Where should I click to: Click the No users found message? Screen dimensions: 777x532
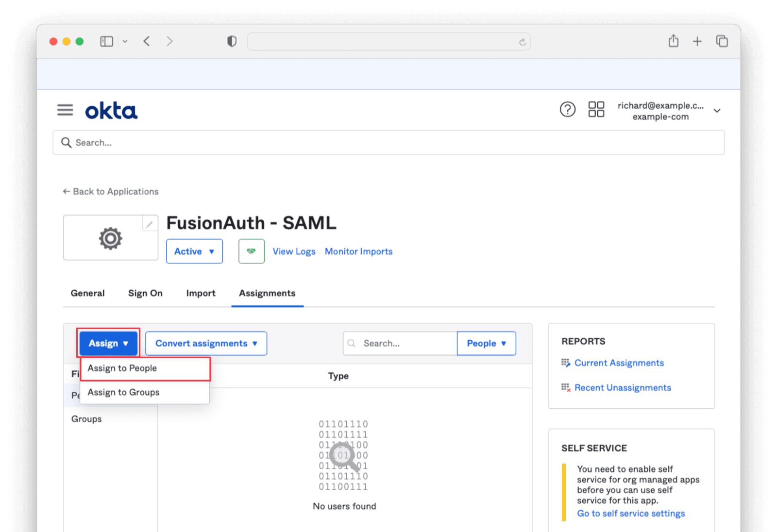coord(344,506)
